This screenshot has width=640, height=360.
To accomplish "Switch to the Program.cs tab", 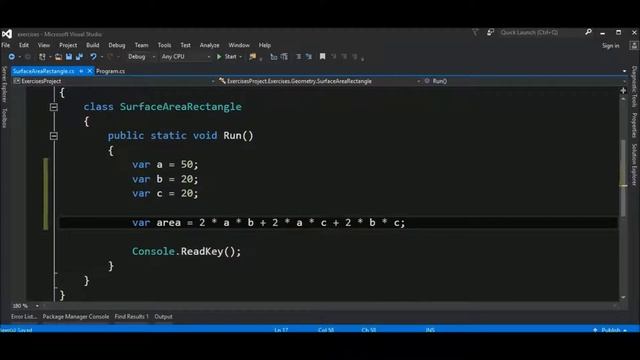I will tap(111, 71).
